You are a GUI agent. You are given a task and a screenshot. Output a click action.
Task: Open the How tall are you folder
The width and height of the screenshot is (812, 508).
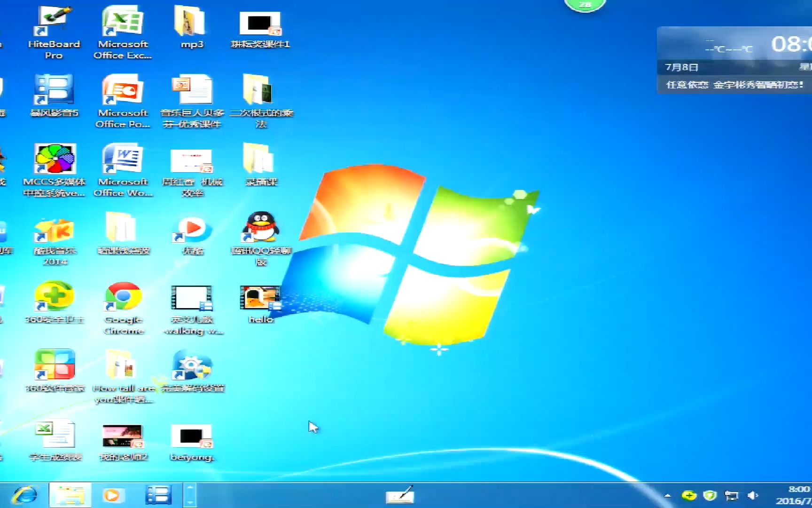click(123, 376)
